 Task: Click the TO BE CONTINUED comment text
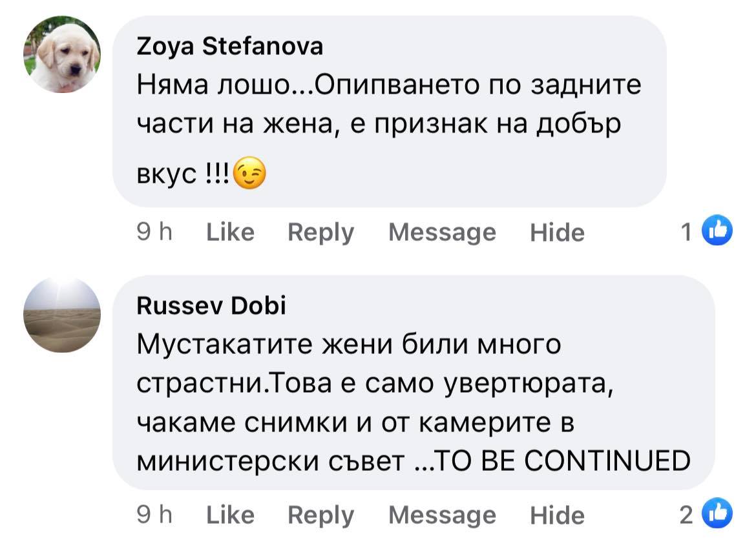[562, 461]
